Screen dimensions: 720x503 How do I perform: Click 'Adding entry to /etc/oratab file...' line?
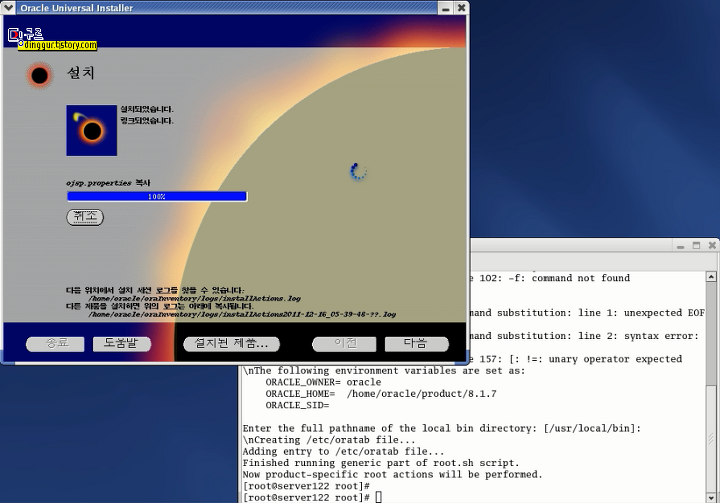pyautogui.click(x=343, y=452)
